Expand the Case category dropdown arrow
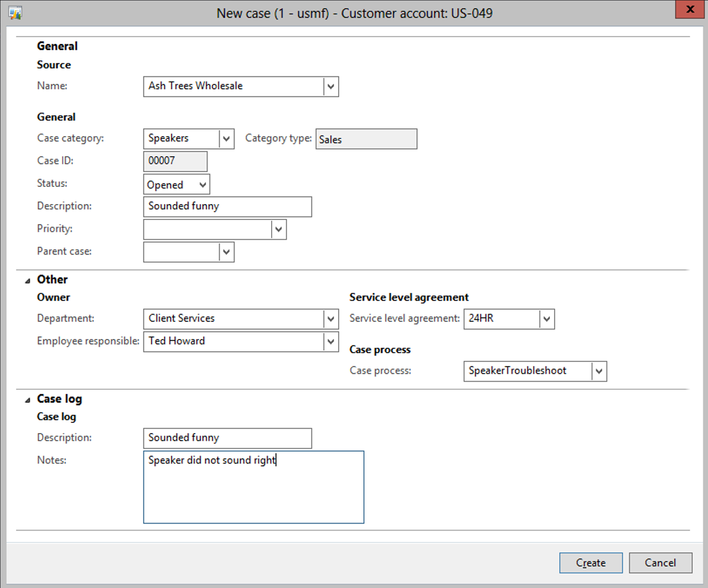Image resolution: width=708 pixels, height=588 pixels. (x=226, y=138)
